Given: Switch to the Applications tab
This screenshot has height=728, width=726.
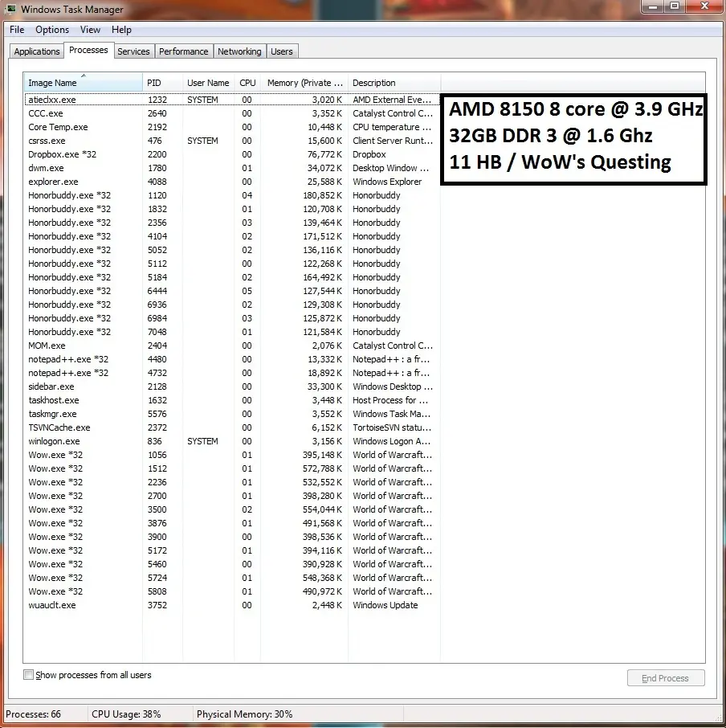Looking at the screenshot, I should (37, 51).
